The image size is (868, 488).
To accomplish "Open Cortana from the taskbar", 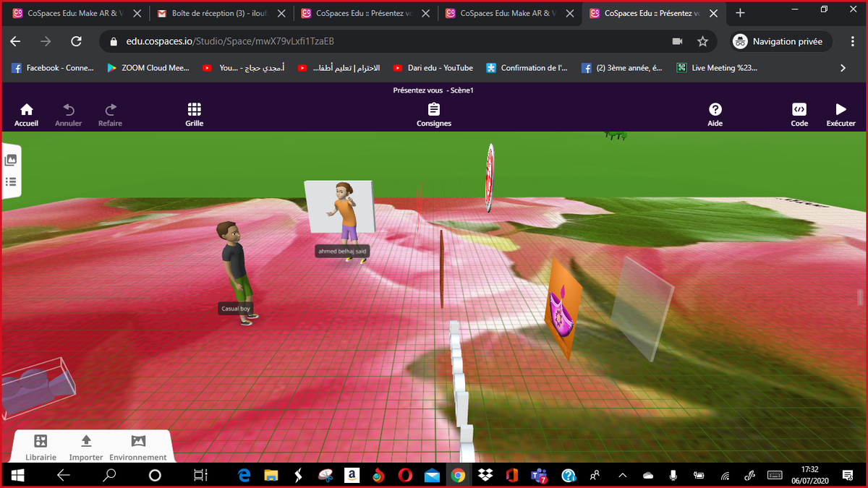I will tap(155, 475).
